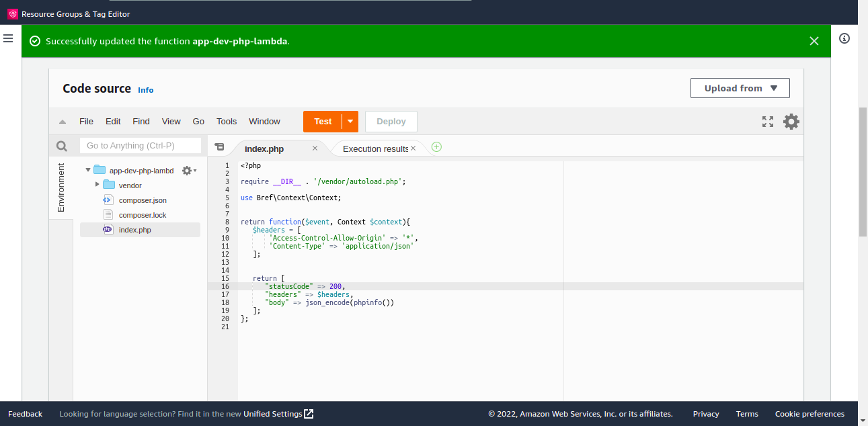Open editor preferences gear icon
868x426 pixels.
(791, 122)
